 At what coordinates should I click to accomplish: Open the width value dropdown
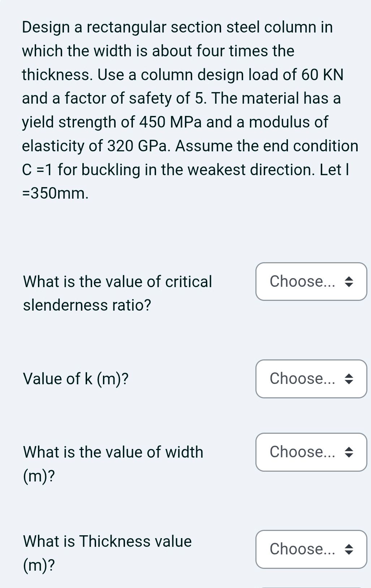click(x=311, y=452)
